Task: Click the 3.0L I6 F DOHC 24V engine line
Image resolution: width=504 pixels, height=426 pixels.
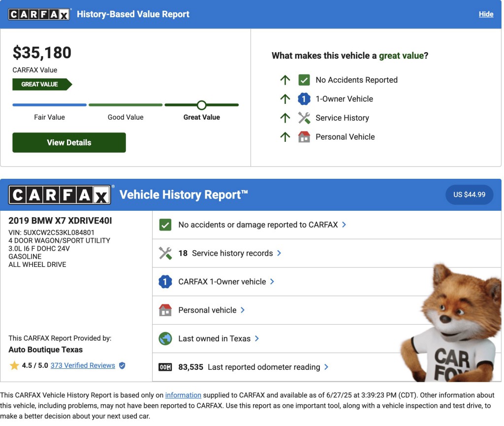Action: (x=39, y=249)
